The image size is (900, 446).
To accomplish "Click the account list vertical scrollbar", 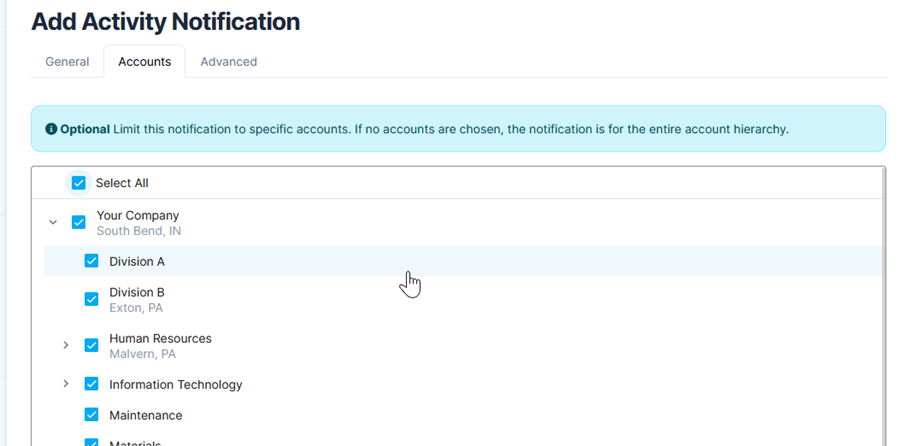I will [x=883, y=300].
